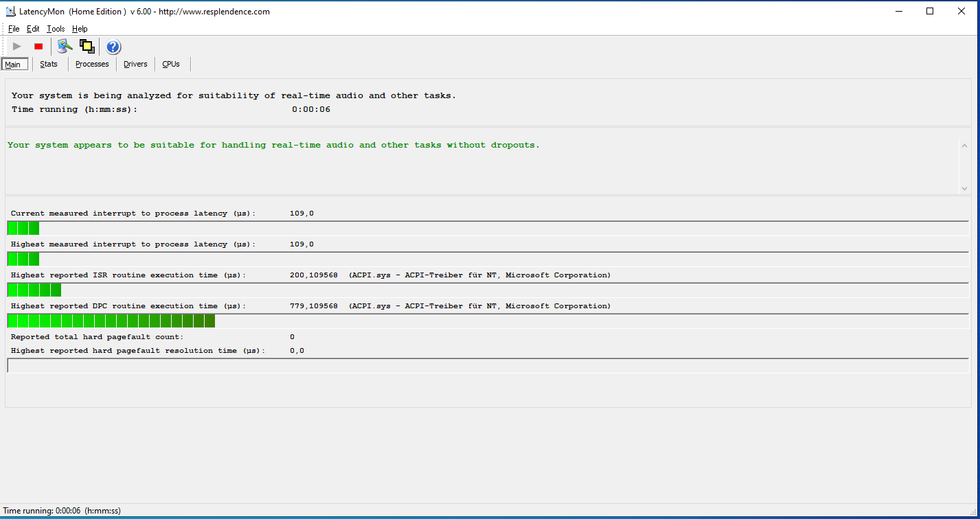Open the options icon with monitor and pencil
Viewport: 980px width, 519px height.
tap(65, 47)
